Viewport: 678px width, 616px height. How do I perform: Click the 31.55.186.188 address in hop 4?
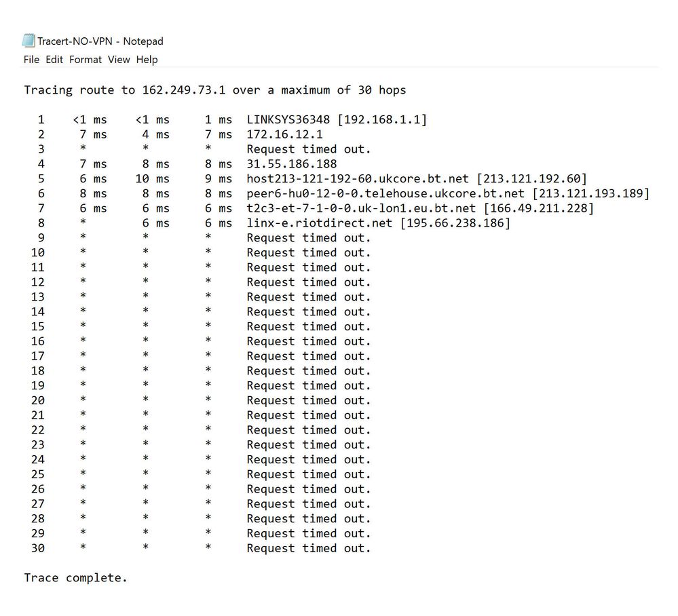291,164
